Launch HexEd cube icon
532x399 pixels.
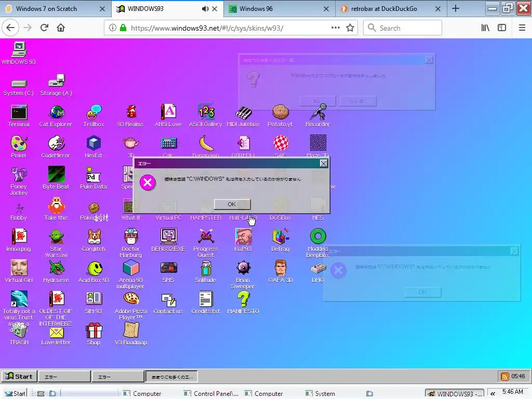coord(94,147)
